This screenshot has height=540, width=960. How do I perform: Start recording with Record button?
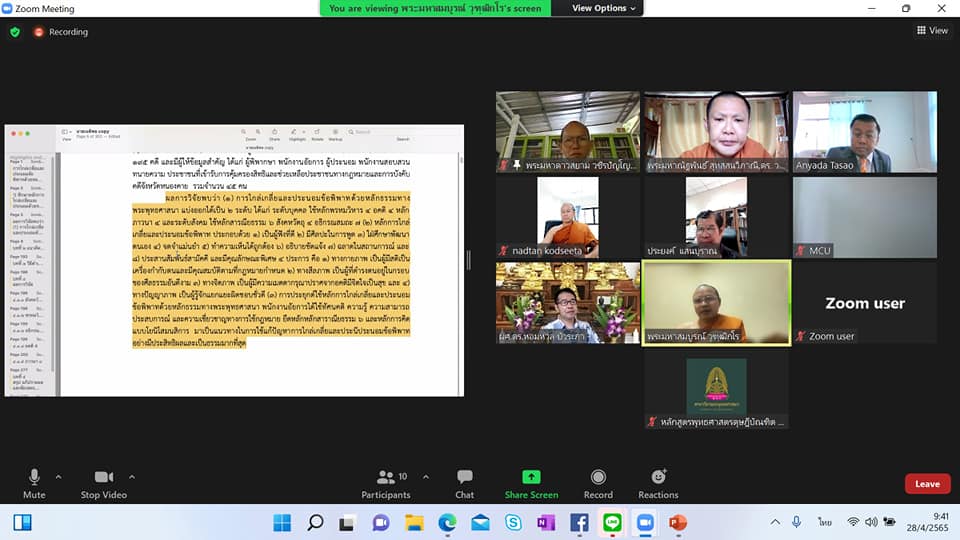tap(598, 483)
